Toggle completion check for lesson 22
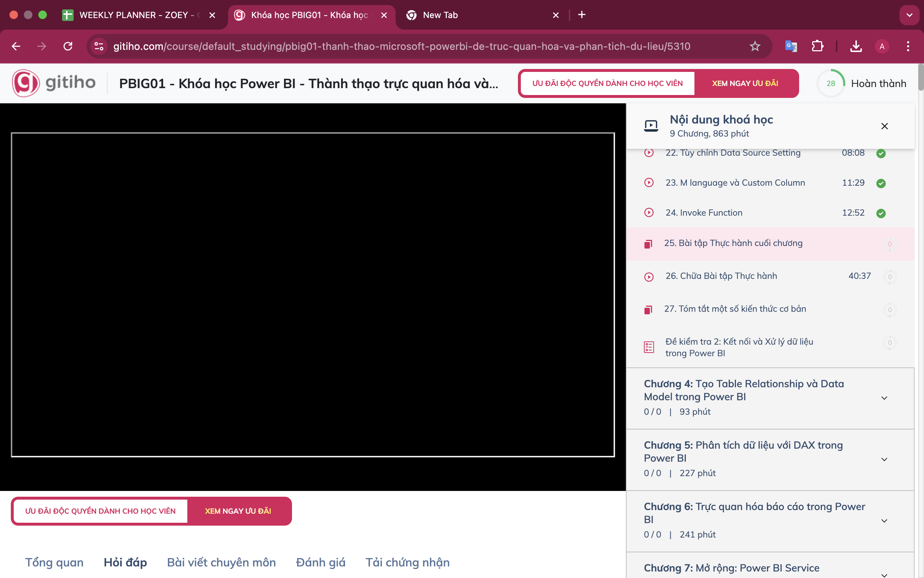 [x=881, y=153]
